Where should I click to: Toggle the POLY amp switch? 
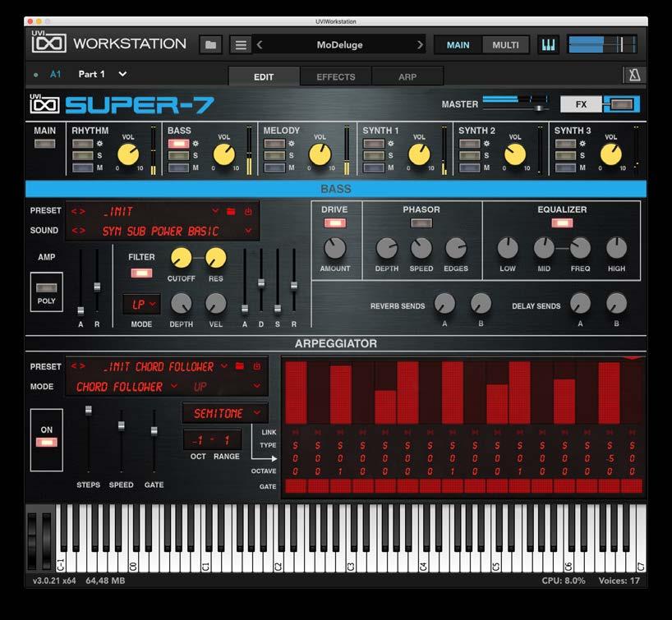click(x=46, y=287)
